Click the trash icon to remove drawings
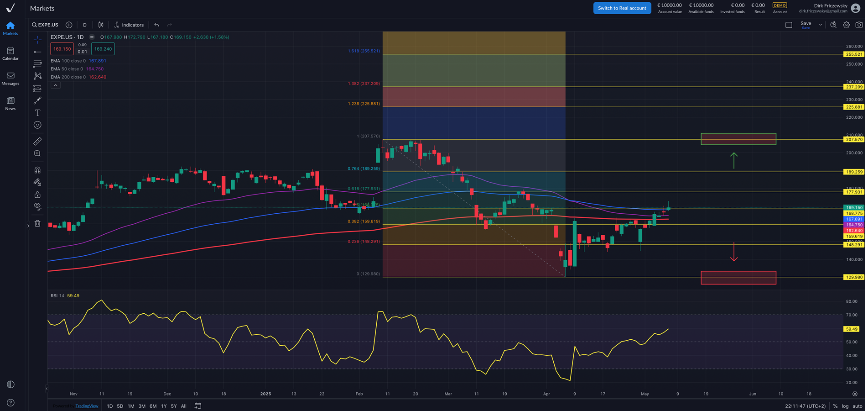The height and width of the screenshot is (411, 868). (x=37, y=223)
